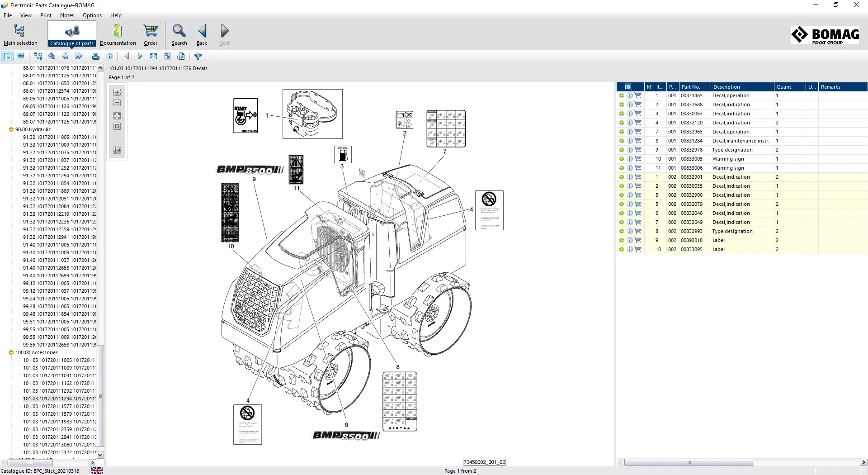Jump to previous assembly double-left arrows

pyautogui.click(x=65, y=56)
